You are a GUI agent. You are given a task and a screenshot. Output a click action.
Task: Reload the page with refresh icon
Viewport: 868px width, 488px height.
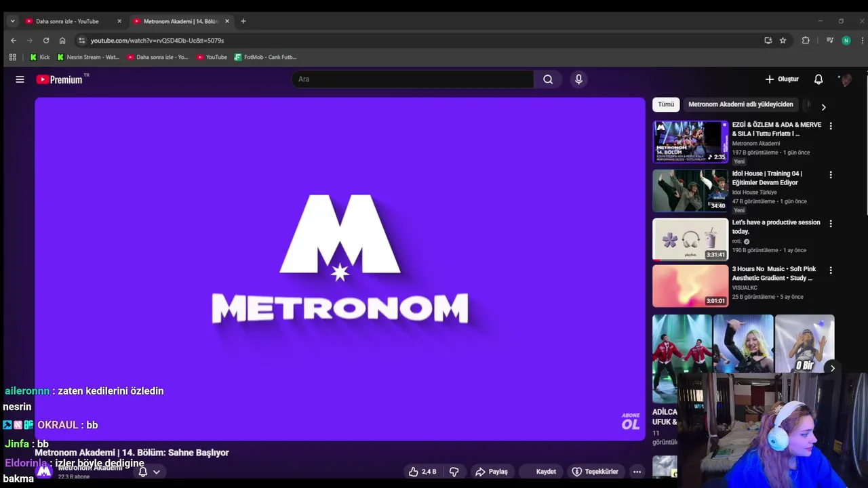click(x=46, y=41)
